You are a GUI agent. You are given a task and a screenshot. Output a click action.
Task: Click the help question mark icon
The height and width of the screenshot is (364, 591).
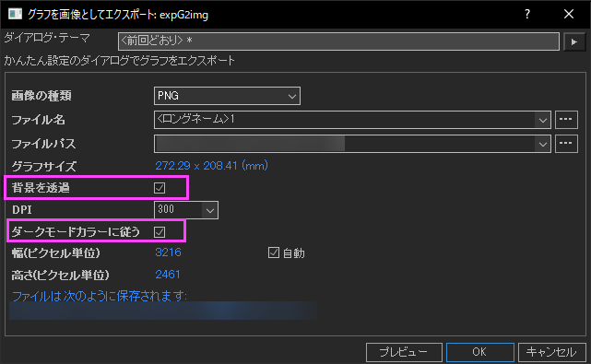pyautogui.click(x=527, y=15)
